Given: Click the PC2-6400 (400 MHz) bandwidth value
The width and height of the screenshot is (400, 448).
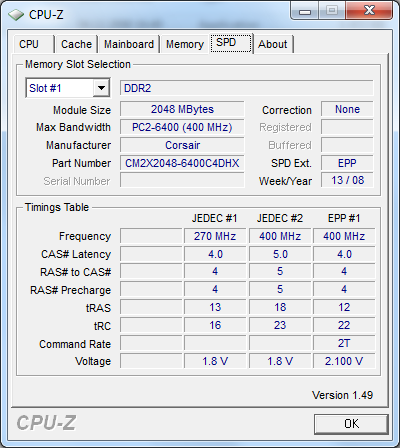Looking at the screenshot, I should click(x=182, y=127).
